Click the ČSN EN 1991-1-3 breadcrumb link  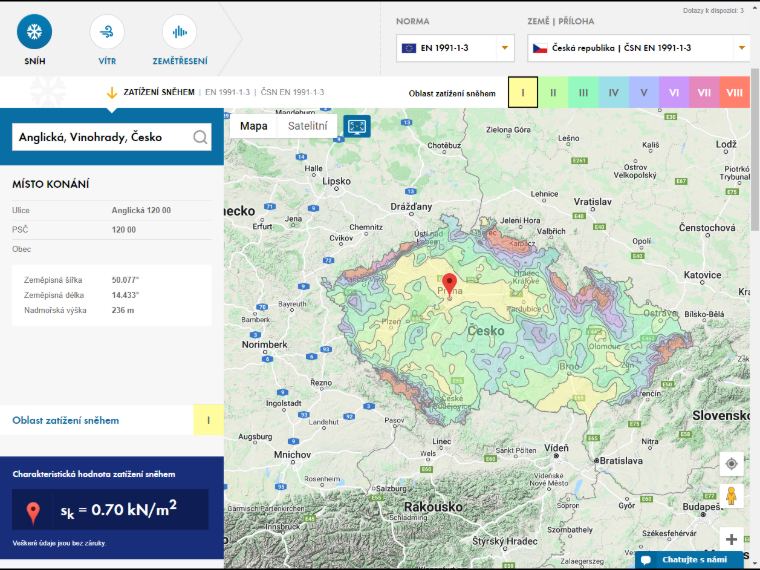tap(292, 92)
